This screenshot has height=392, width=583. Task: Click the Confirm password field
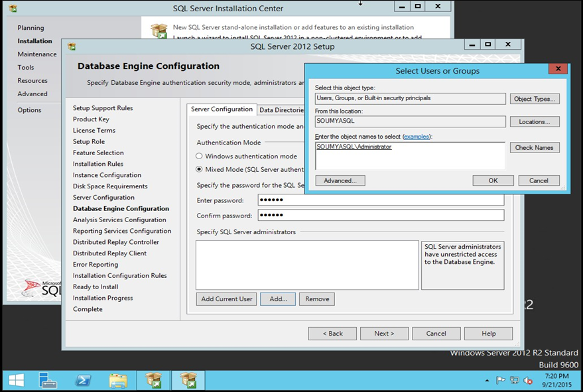click(380, 216)
